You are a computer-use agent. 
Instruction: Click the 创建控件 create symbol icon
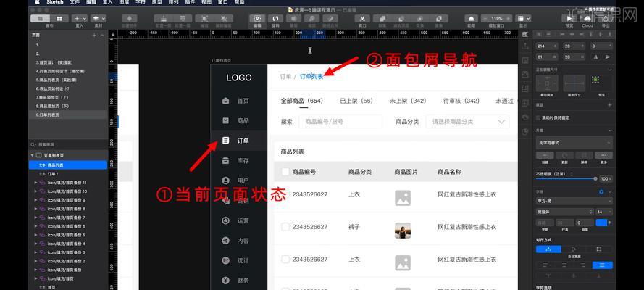130,18
